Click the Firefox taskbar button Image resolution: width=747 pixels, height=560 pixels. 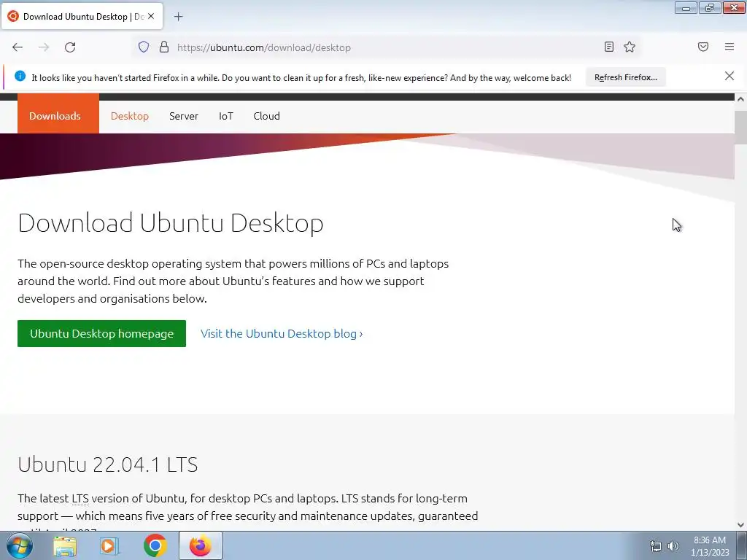(200, 545)
